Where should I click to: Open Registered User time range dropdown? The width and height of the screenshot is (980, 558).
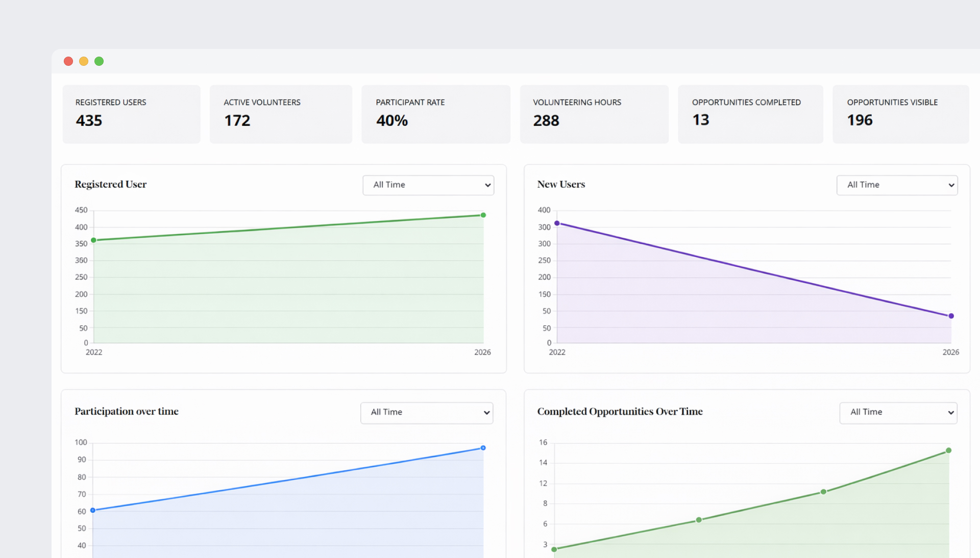428,185
